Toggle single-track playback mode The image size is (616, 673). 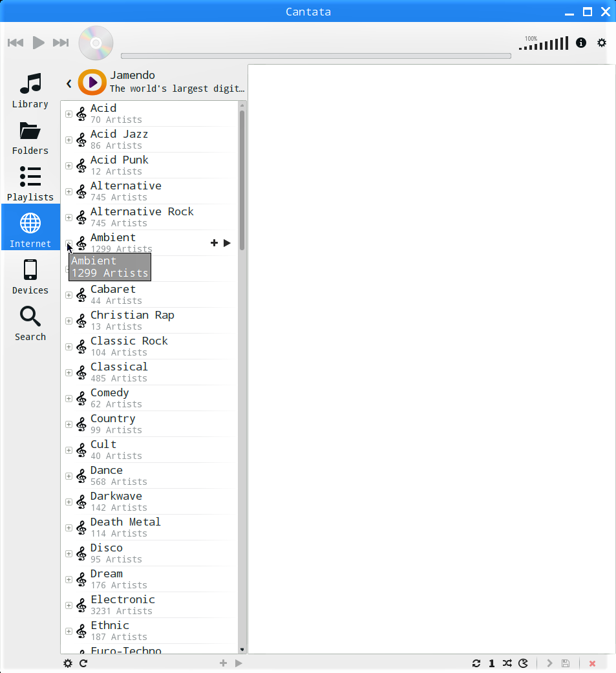point(492,663)
